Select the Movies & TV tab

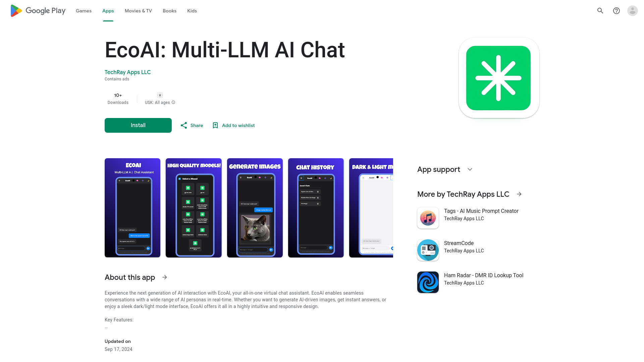pos(138,11)
